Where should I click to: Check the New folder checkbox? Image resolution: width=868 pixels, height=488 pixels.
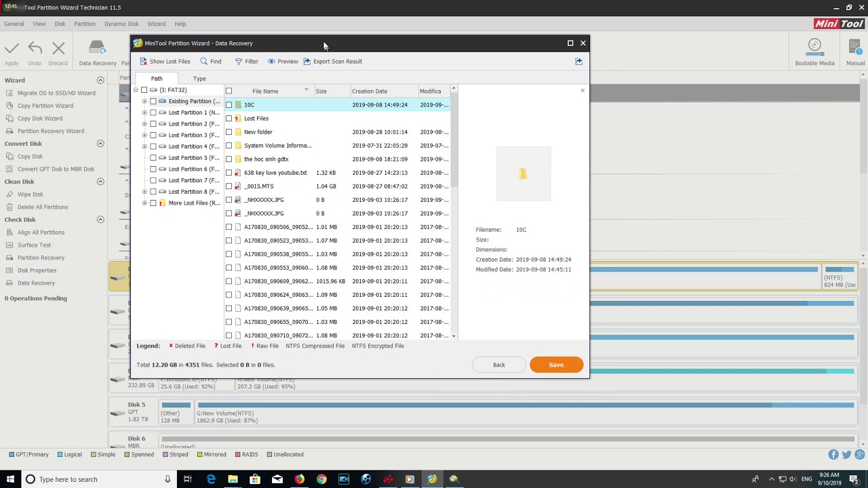coord(229,131)
